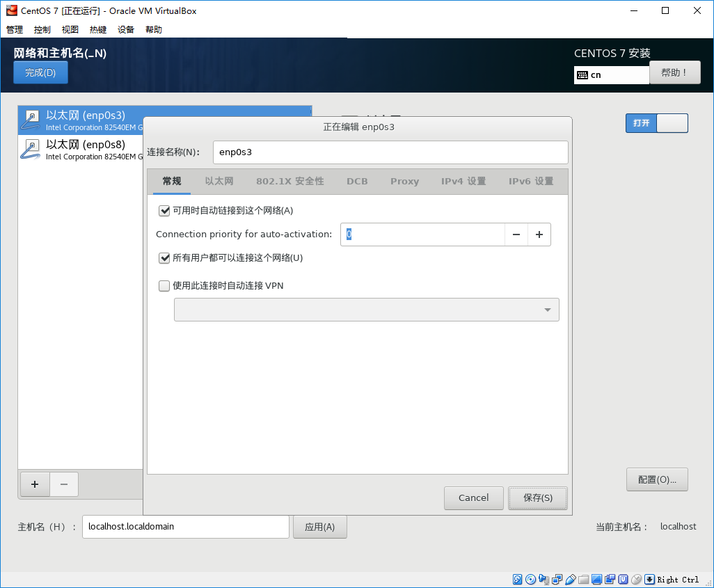Click the enp0s8 Ethernet adapter icon
The image size is (714, 588).
31,150
